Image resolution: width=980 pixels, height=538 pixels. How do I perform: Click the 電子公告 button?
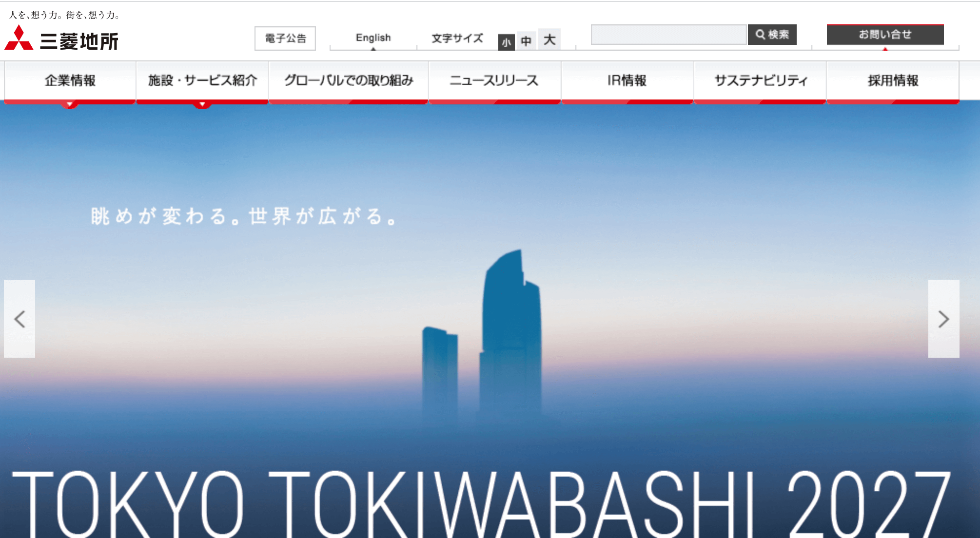pos(285,38)
